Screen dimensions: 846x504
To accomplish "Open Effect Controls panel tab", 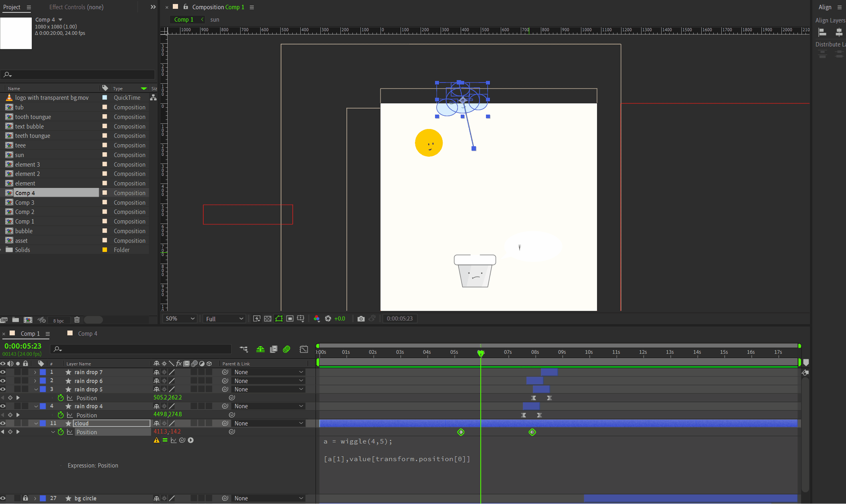I will pyautogui.click(x=76, y=7).
